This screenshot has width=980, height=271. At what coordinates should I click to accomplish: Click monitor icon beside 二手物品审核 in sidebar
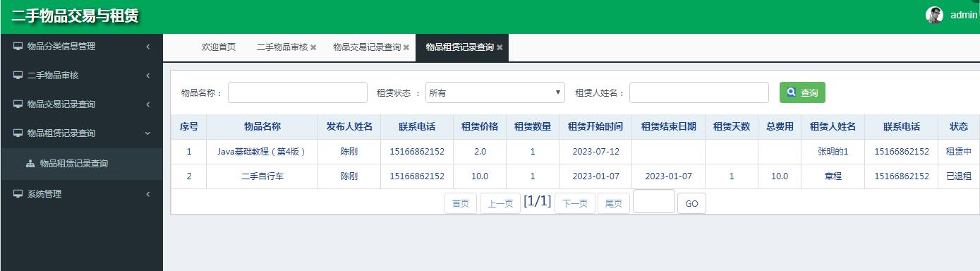click(18, 76)
